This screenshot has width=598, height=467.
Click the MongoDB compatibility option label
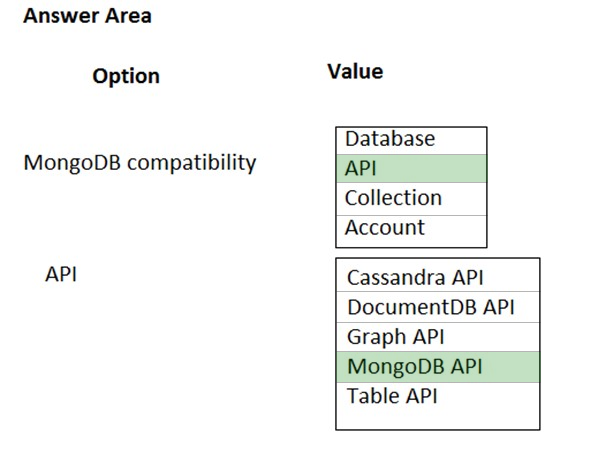140,163
